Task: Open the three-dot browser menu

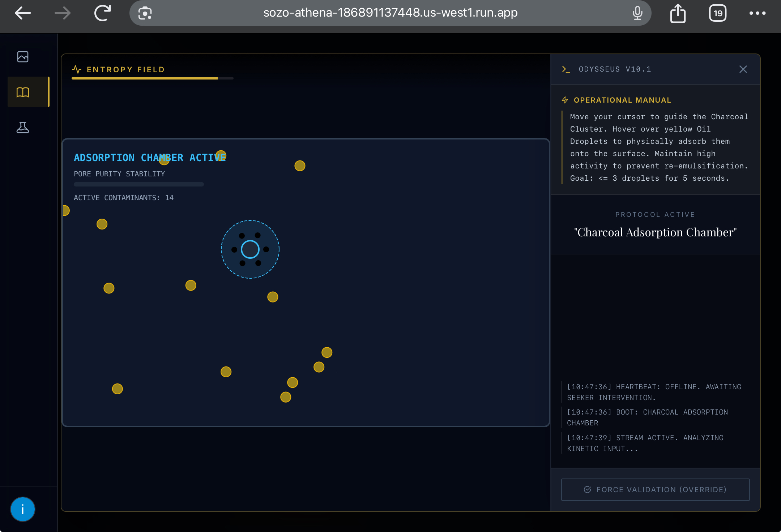Action: coord(757,13)
